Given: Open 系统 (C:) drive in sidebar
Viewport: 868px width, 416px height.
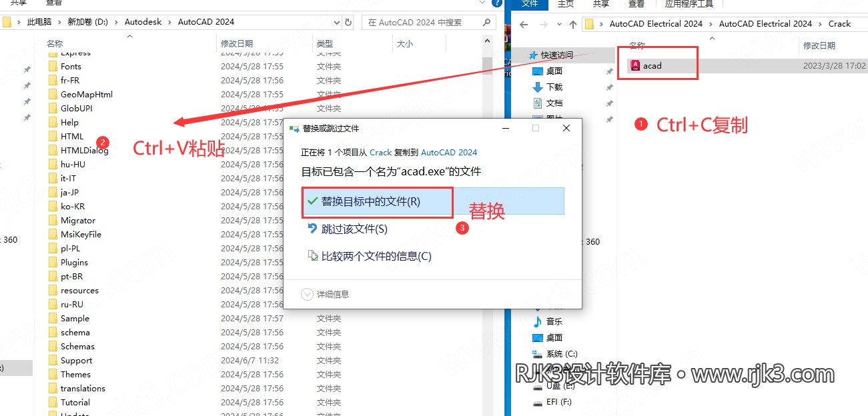Looking at the screenshot, I should (x=562, y=353).
